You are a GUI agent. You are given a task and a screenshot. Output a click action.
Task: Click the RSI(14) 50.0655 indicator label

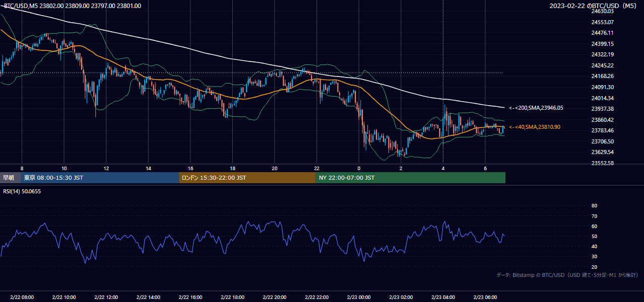pos(22,191)
